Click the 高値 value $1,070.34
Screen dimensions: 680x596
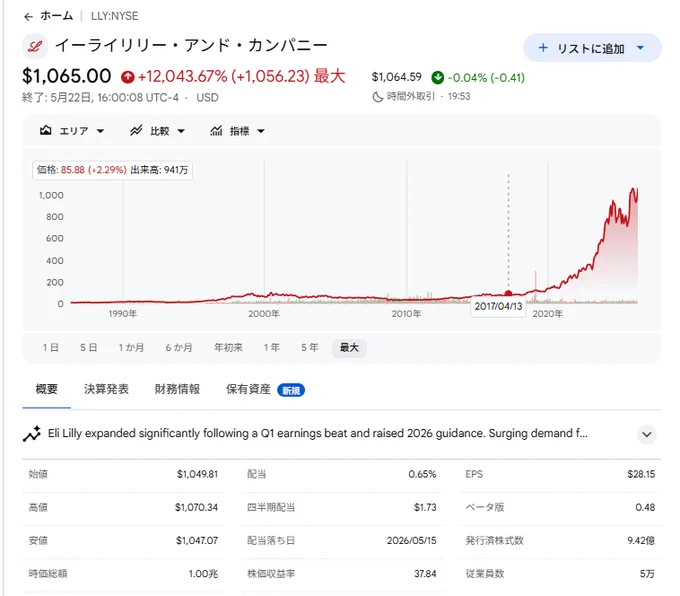pyautogui.click(x=196, y=507)
